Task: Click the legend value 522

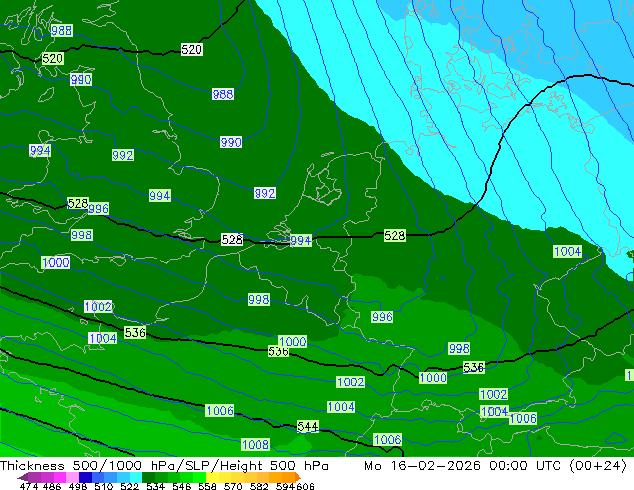Action: (x=129, y=486)
